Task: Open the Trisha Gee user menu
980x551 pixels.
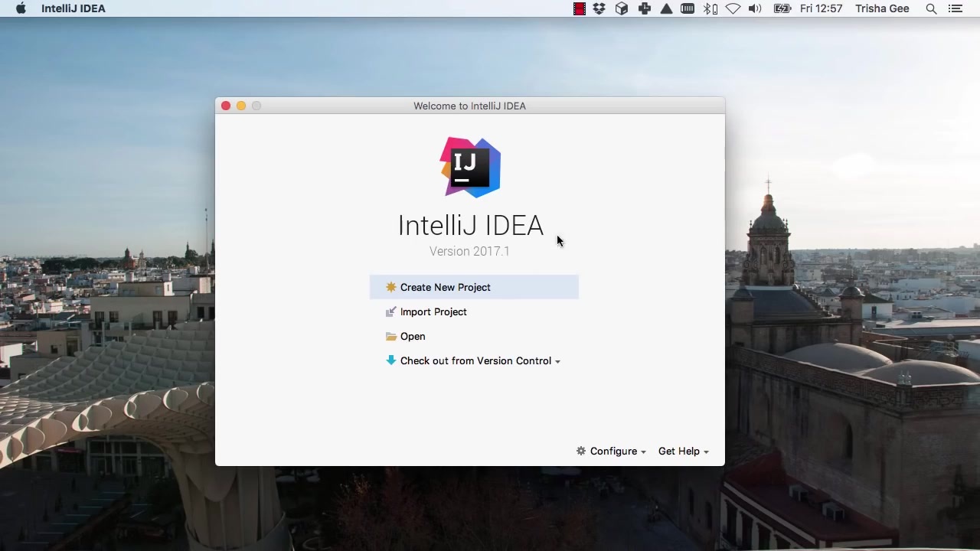Action: tap(882, 8)
